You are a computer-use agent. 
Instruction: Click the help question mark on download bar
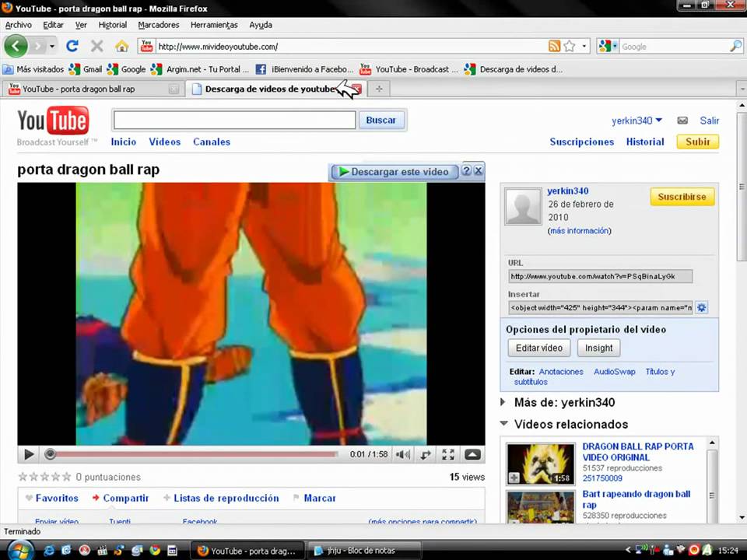click(466, 171)
